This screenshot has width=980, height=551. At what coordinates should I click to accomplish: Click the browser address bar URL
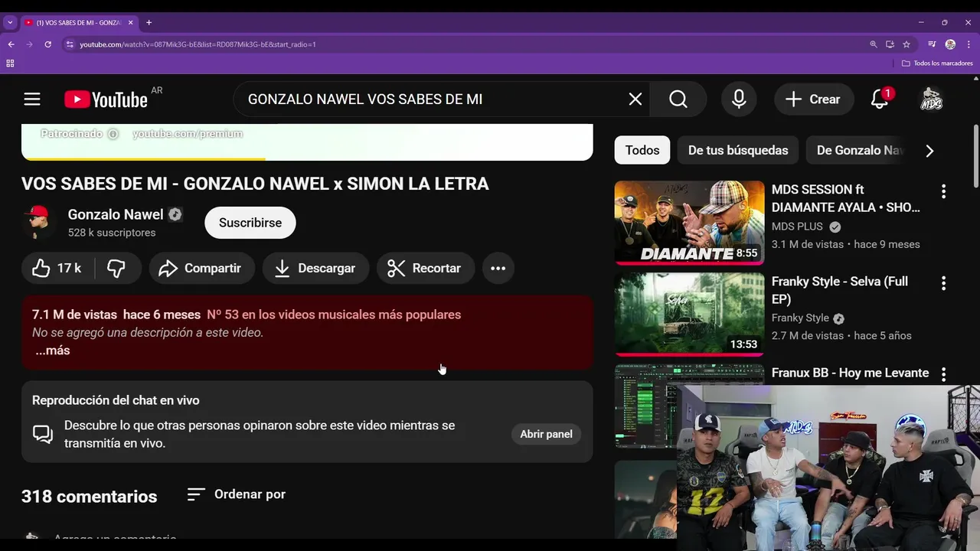(198, 44)
